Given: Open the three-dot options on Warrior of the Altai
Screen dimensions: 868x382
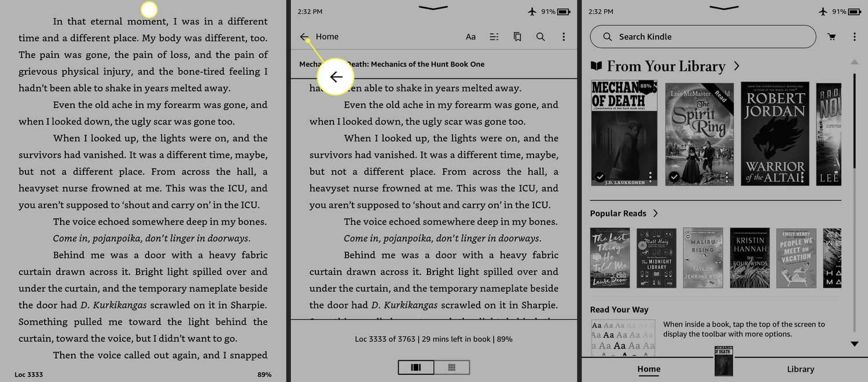Looking at the screenshot, I should [x=802, y=177].
